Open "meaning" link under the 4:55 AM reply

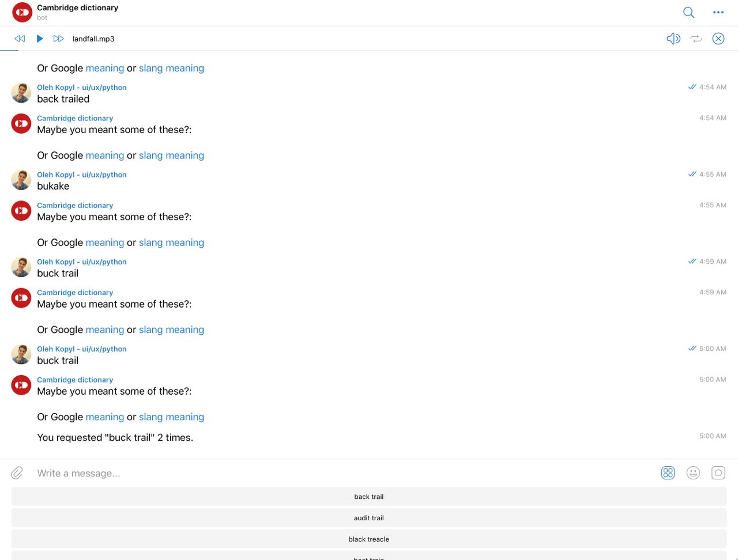104,243
